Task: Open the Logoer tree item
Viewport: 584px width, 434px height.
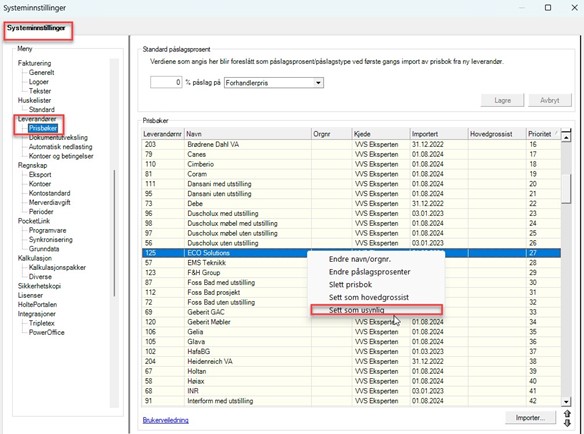Action: click(x=39, y=82)
